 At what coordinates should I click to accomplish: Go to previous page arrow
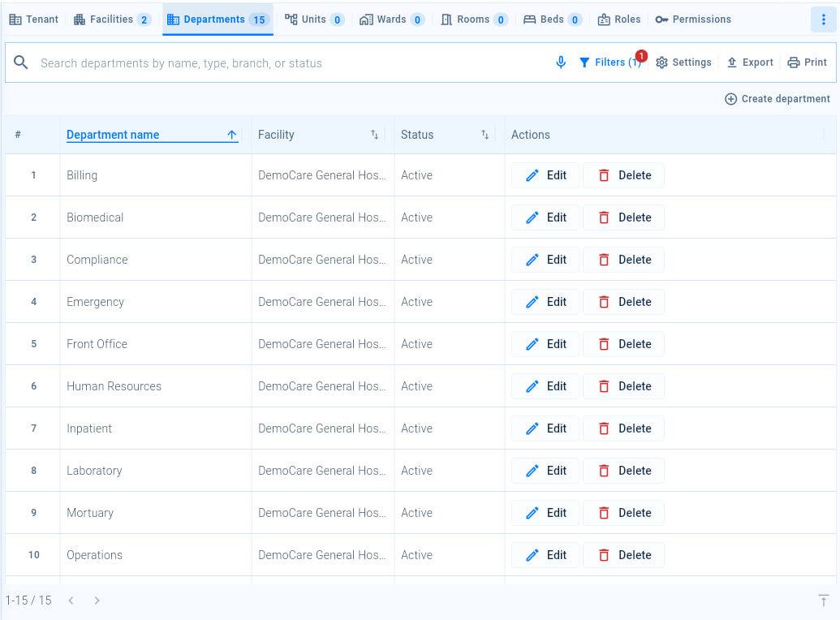click(71, 601)
